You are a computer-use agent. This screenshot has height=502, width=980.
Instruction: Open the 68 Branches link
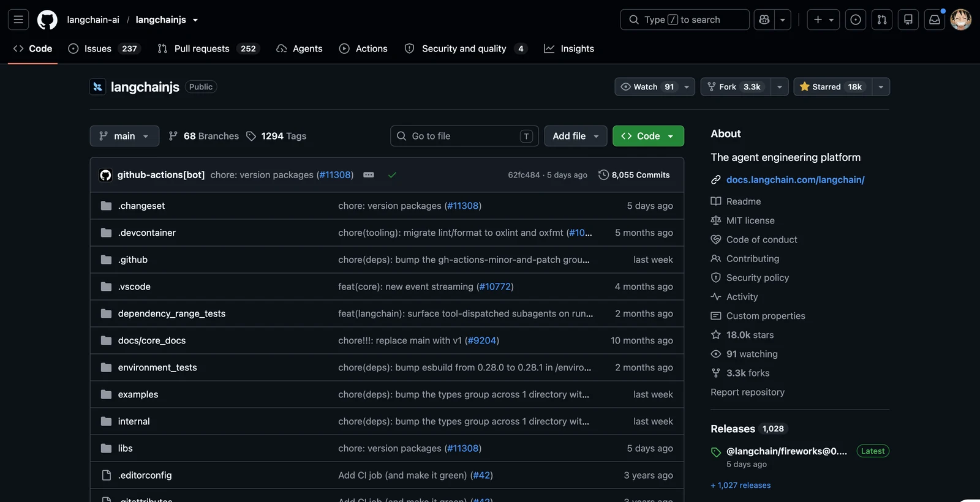click(204, 136)
